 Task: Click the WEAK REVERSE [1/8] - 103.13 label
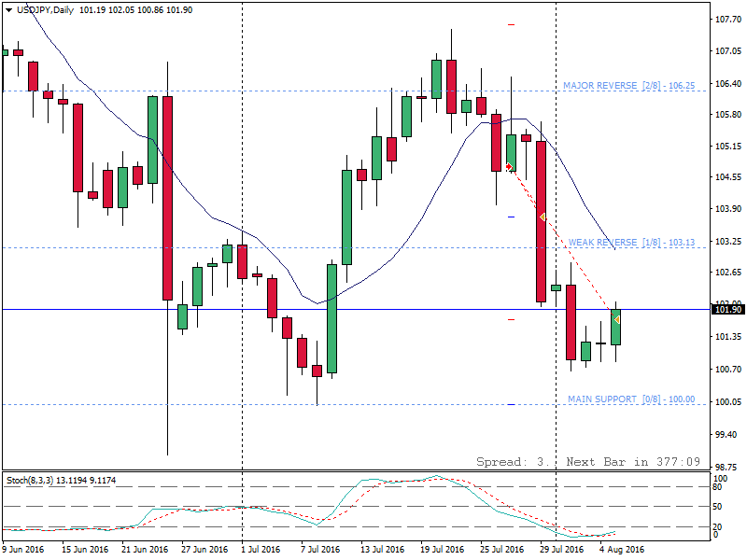[631, 243]
